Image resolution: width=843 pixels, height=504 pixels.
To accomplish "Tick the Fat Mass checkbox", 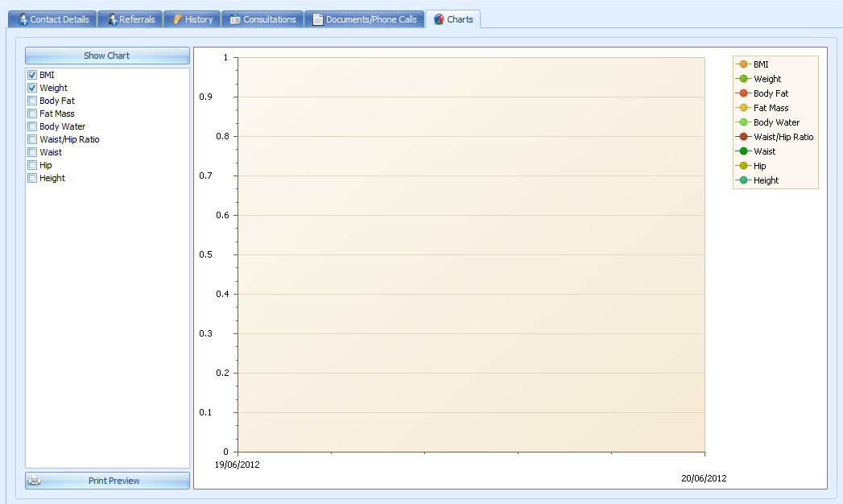I will coord(32,114).
